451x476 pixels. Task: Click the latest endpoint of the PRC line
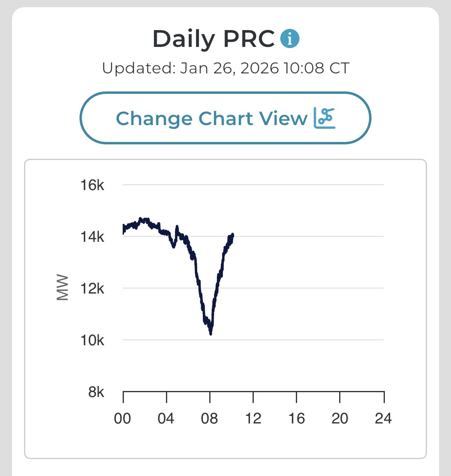pyautogui.click(x=233, y=235)
